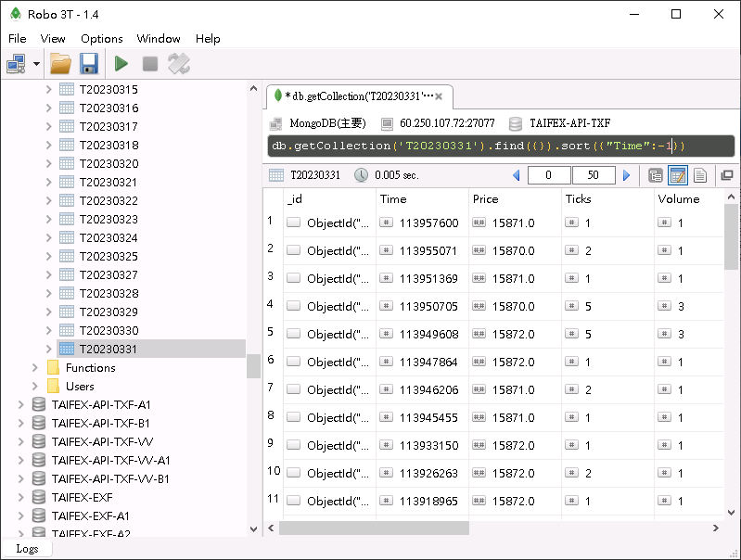Click the document icon in row 1

[x=293, y=223]
